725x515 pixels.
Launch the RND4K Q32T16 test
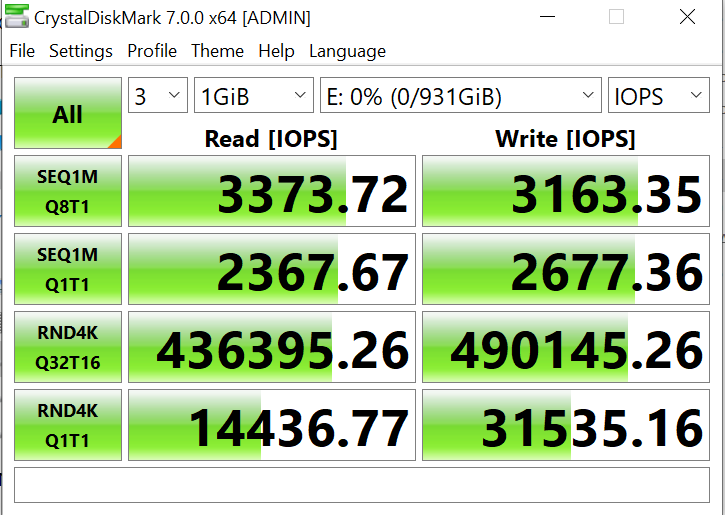coord(68,347)
